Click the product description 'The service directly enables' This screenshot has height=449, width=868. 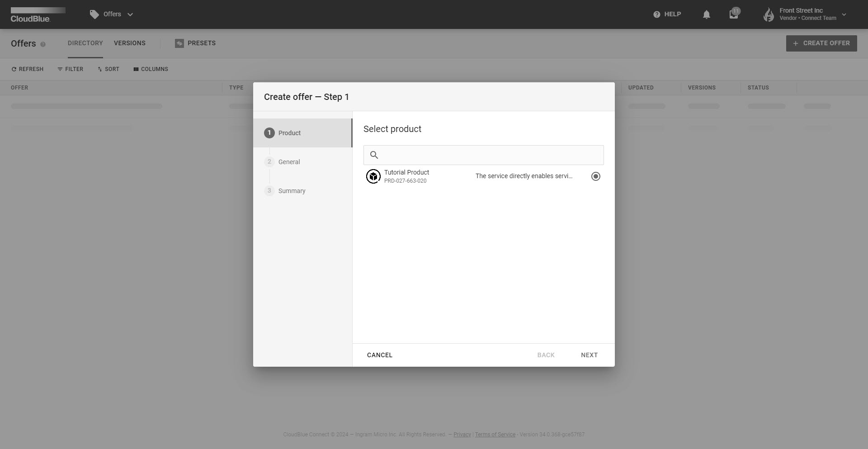click(524, 176)
